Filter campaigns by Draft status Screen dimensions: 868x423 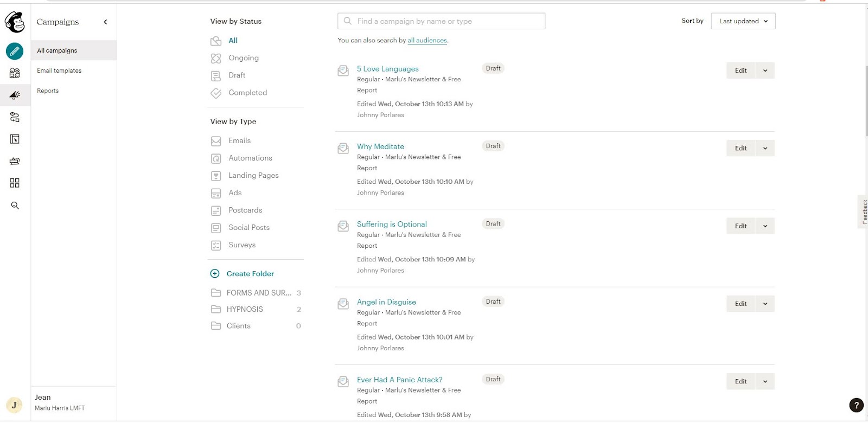coord(237,75)
